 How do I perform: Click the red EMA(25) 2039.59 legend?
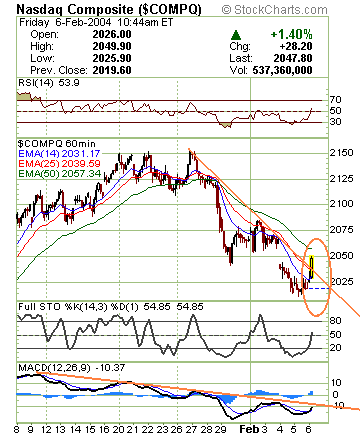[59, 164]
